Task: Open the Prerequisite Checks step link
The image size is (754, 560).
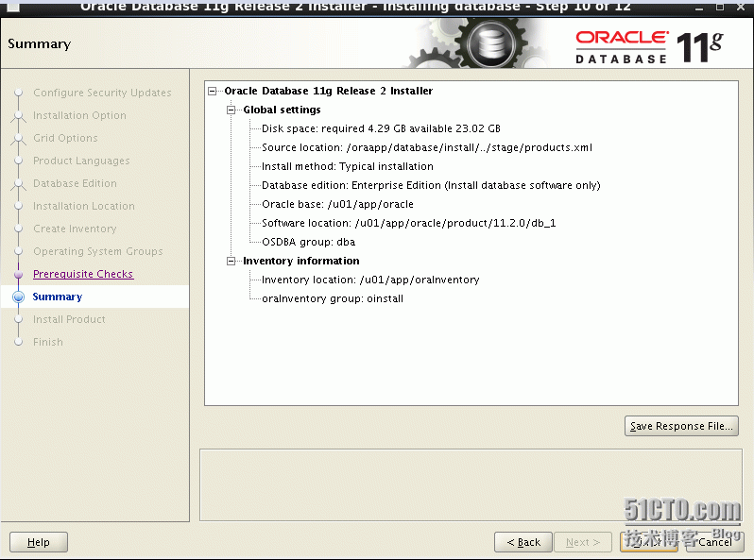Action: pyautogui.click(x=83, y=274)
